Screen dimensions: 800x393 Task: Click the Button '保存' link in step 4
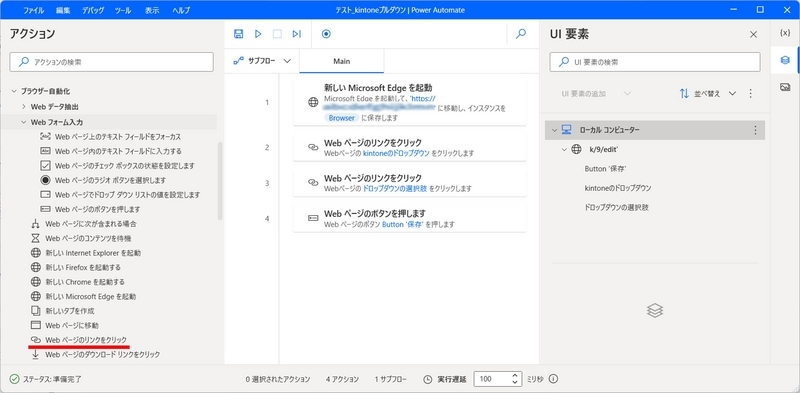[403, 225]
